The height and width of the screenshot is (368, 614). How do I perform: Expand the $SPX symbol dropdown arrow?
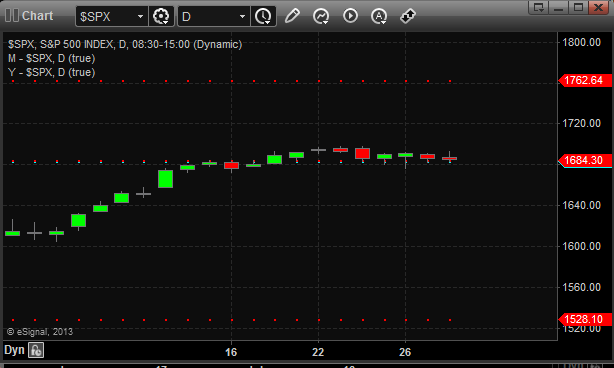tap(140, 16)
